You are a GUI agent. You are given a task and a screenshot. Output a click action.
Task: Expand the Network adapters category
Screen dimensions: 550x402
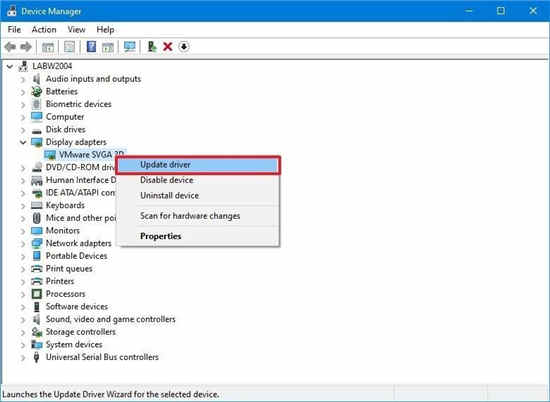pyautogui.click(x=23, y=243)
